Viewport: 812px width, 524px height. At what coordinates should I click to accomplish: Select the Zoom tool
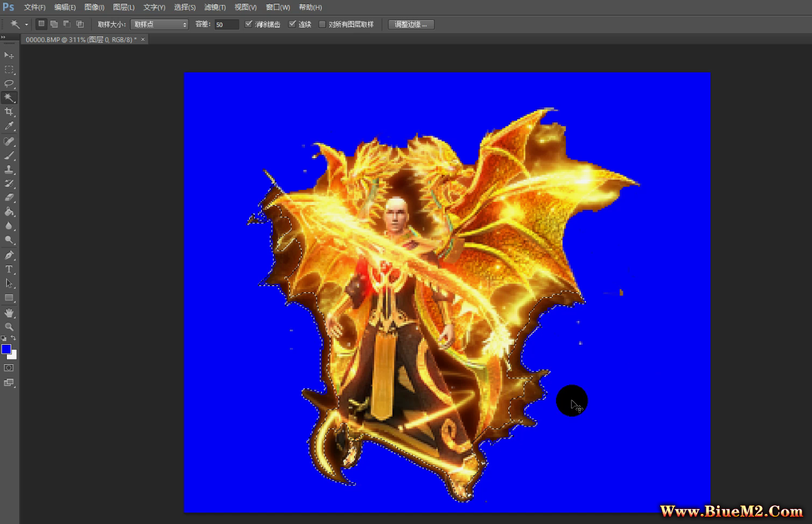point(9,327)
